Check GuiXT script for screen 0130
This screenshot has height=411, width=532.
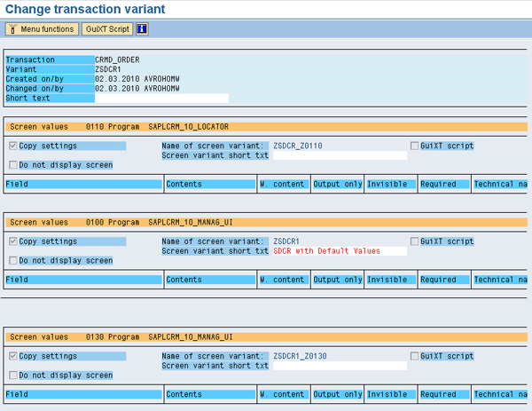(414, 355)
